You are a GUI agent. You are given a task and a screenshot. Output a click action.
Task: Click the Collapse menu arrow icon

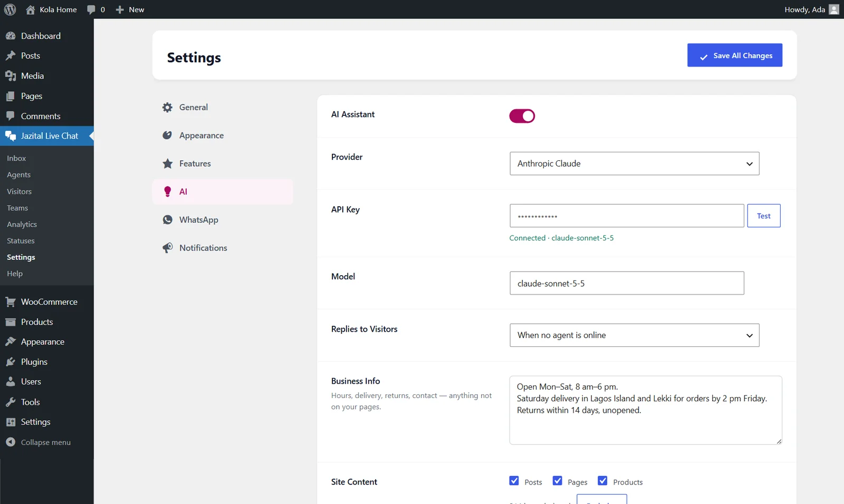click(11, 442)
